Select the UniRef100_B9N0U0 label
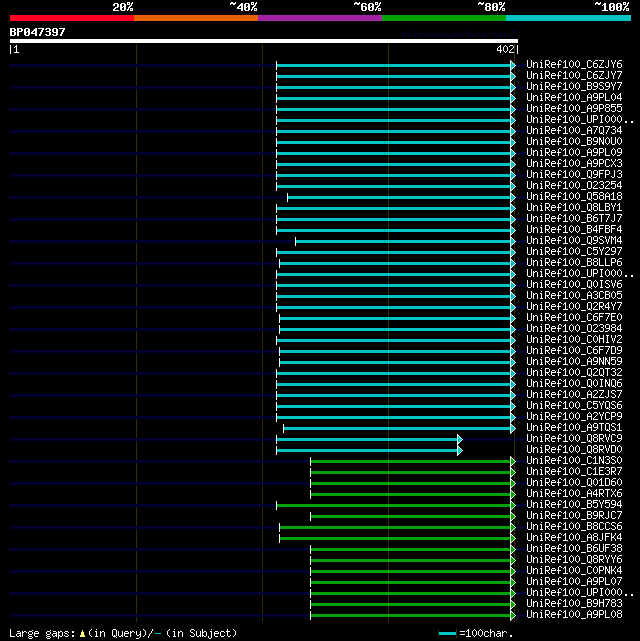 (x=574, y=141)
